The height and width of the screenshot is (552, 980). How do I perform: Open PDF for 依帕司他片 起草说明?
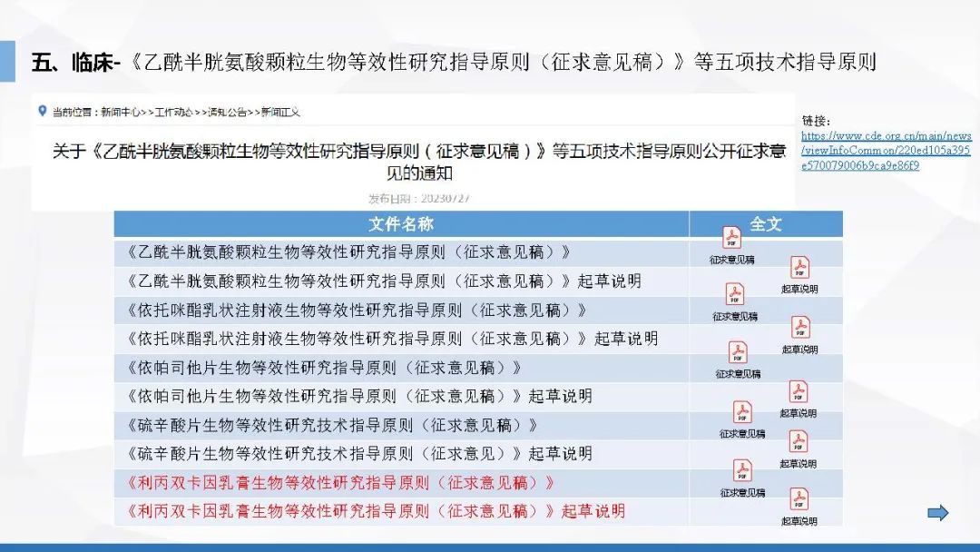[799, 392]
